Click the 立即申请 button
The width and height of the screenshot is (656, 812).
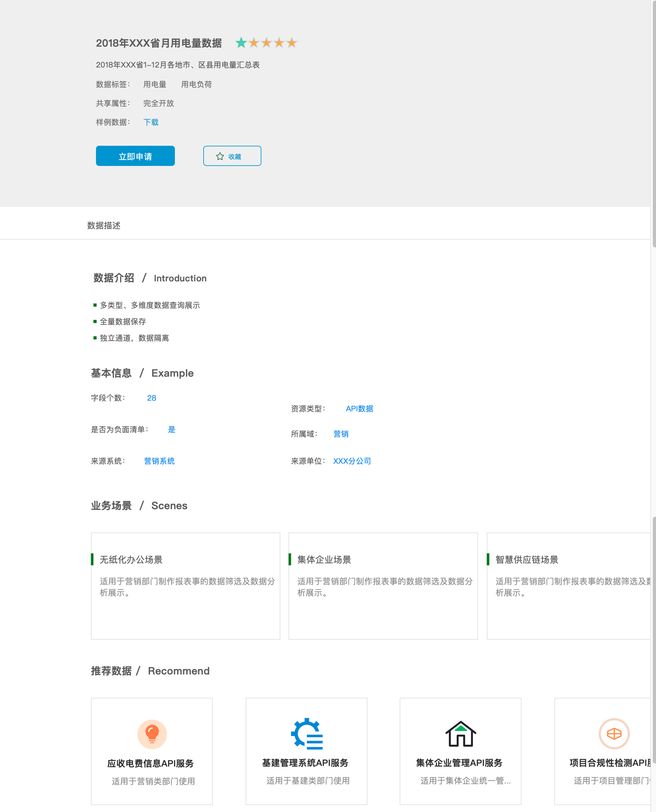pyautogui.click(x=135, y=156)
